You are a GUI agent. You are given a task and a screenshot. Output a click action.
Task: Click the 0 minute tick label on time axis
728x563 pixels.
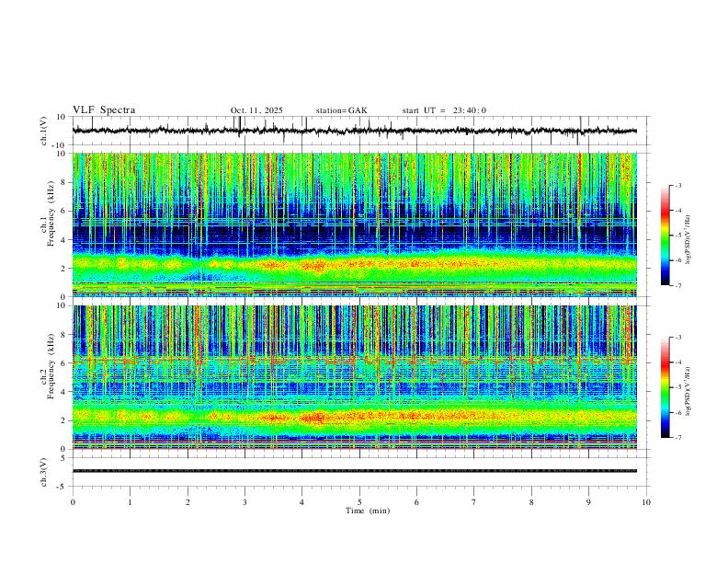[x=73, y=502]
